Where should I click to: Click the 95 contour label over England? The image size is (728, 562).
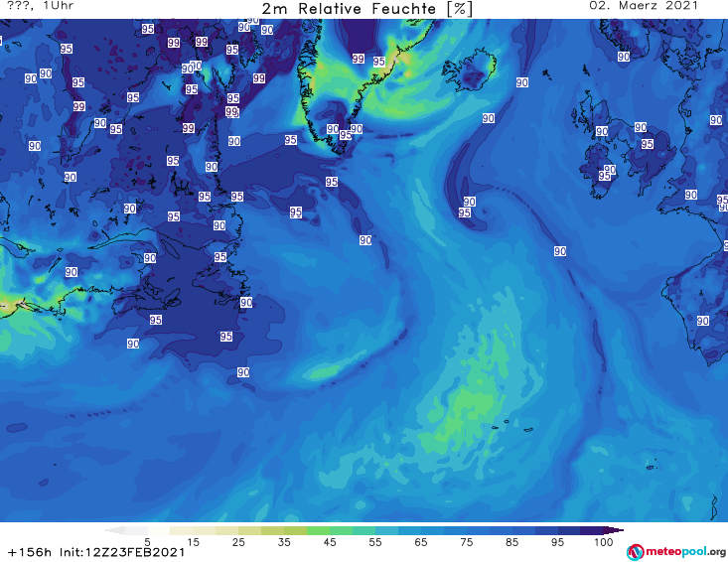pyautogui.click(x=648, y=144)
